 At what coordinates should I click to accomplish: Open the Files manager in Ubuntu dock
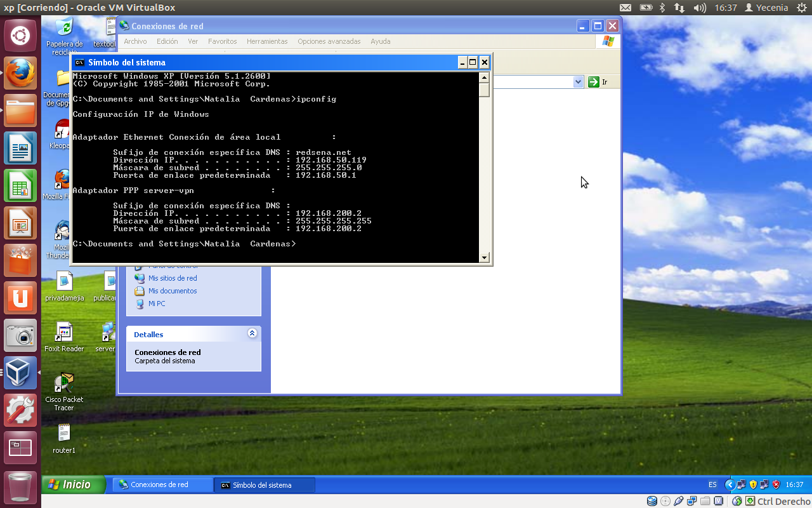click(20, 110)
